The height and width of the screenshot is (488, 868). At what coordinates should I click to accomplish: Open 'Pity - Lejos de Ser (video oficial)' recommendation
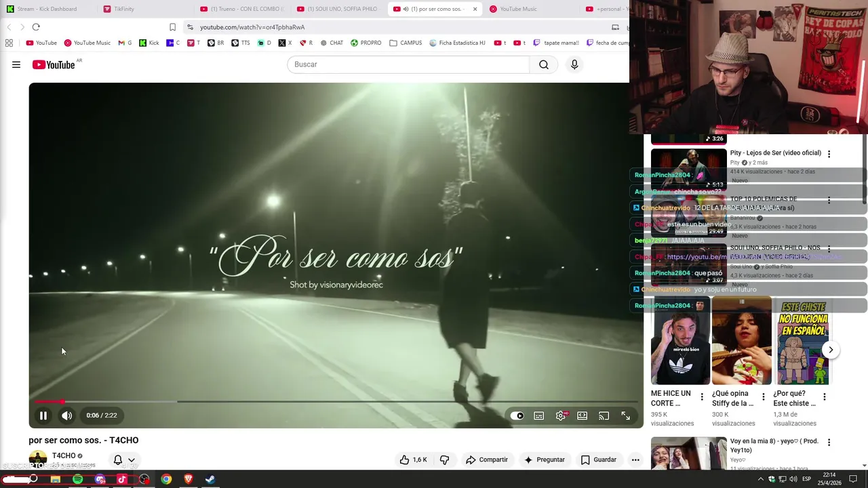point(776,153)
